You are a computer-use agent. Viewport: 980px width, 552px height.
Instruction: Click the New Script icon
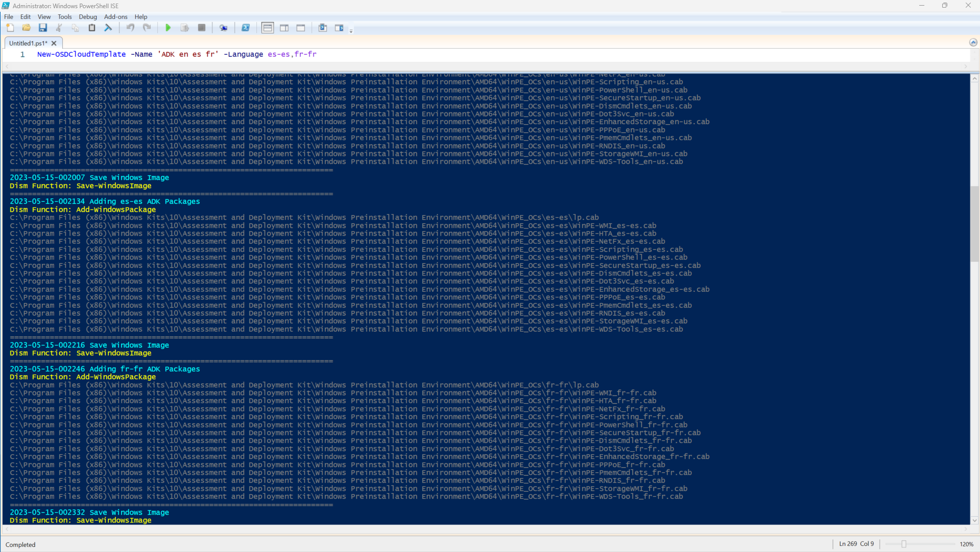pos(10,28)
